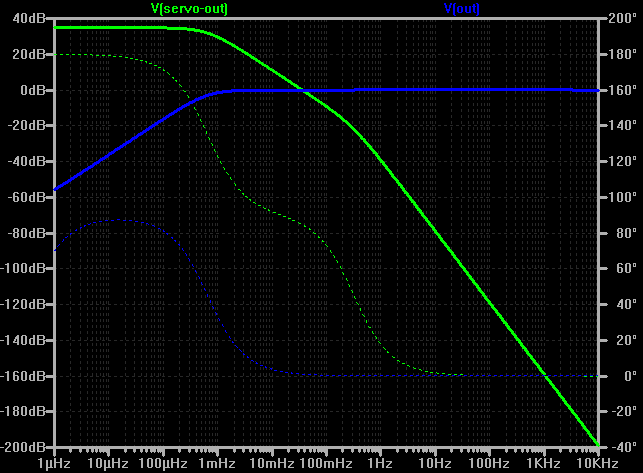643x473 pixels.
Task: Click the 100Hz frequency axis label
Action: (489, 464)
